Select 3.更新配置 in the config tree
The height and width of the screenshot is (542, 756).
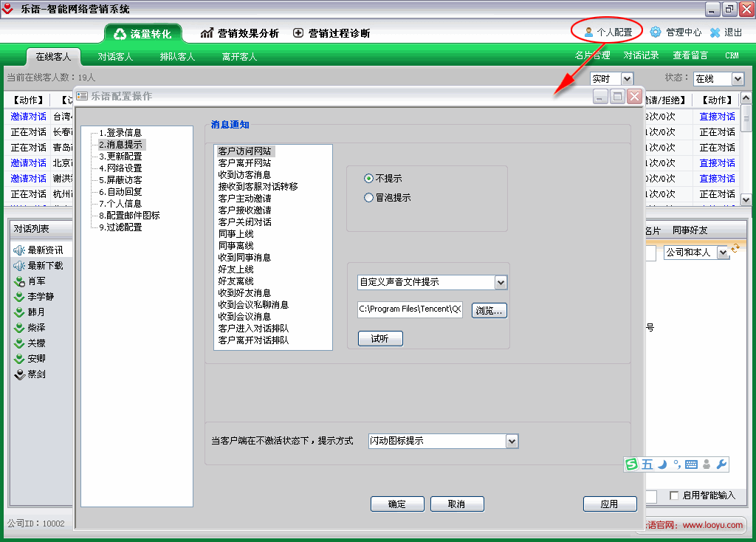[120, 157]
